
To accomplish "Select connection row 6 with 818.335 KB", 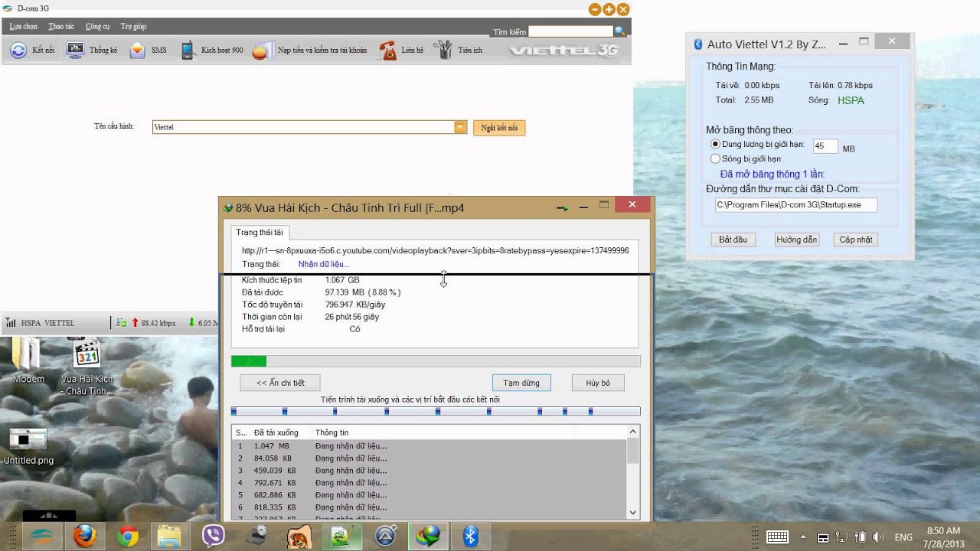I will coord(429,507).
